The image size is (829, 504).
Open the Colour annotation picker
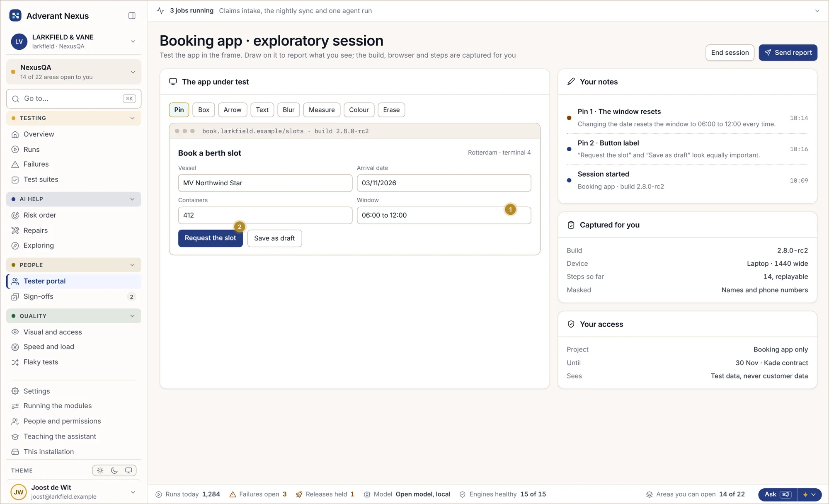click(359, 110)
